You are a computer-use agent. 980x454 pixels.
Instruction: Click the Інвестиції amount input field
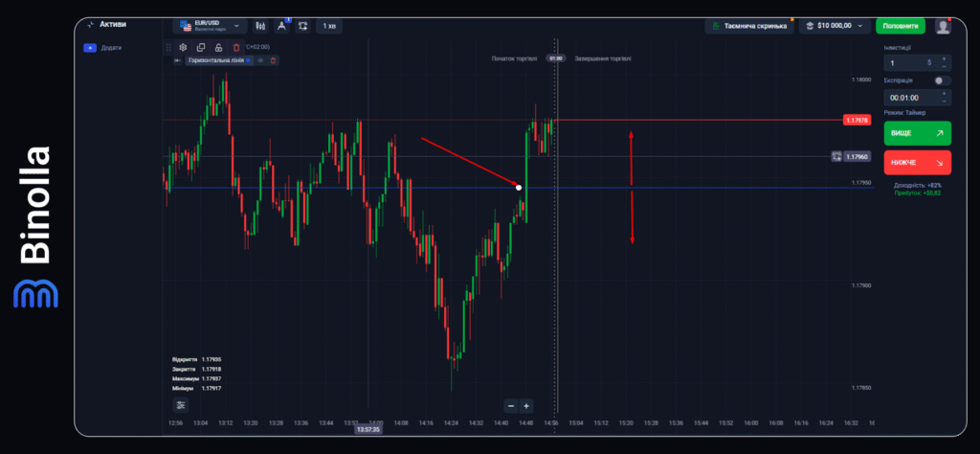tap(909, 62)
